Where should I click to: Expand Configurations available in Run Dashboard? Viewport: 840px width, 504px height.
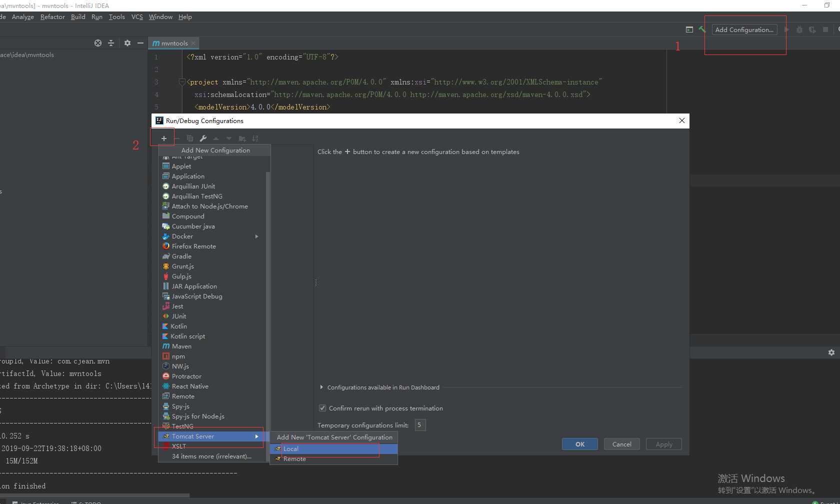click(321, 387)
